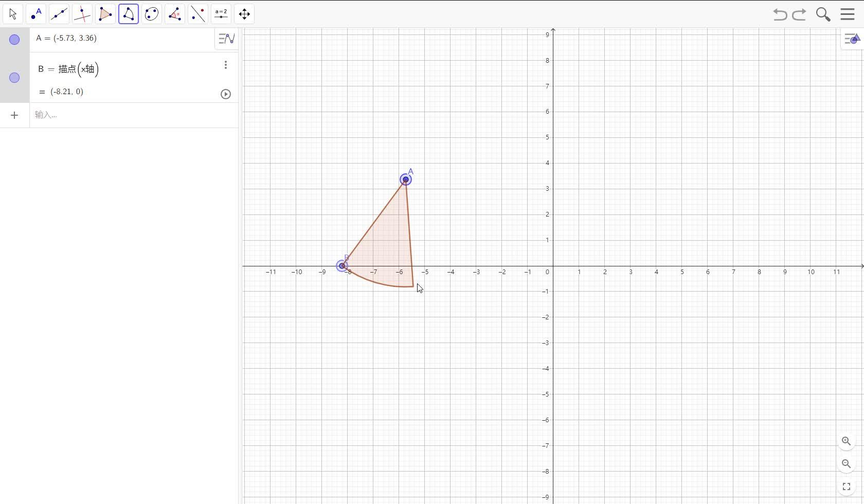864x504 pixels.
Task: Toggle visibility of point A
Action: pyautogui.click(x=14, y=39)
